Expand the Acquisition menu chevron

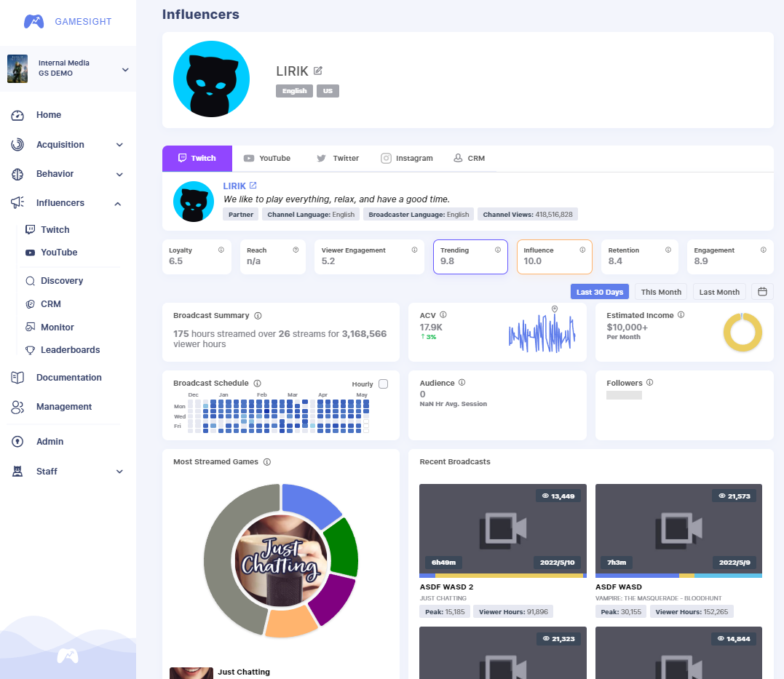tap(119, 145)
